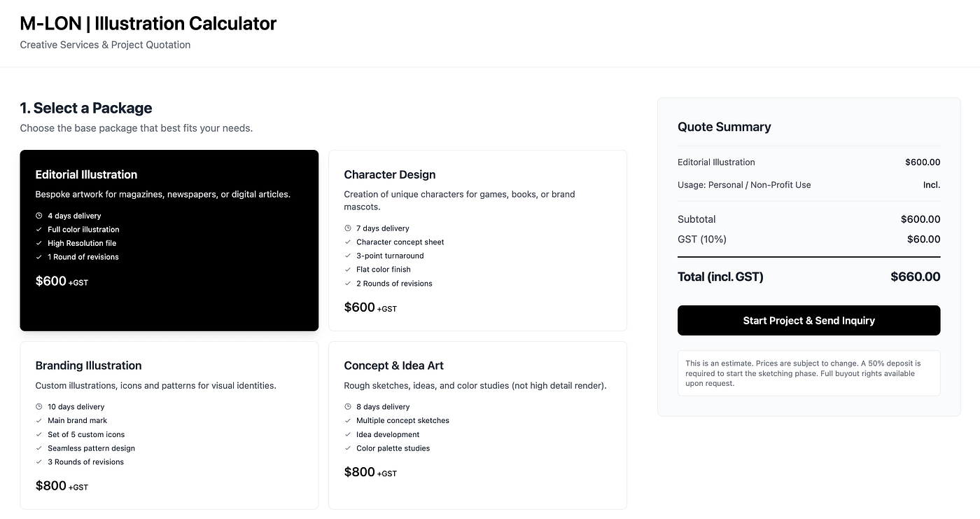Click the clock icon beside 4 days delivery

39,216
